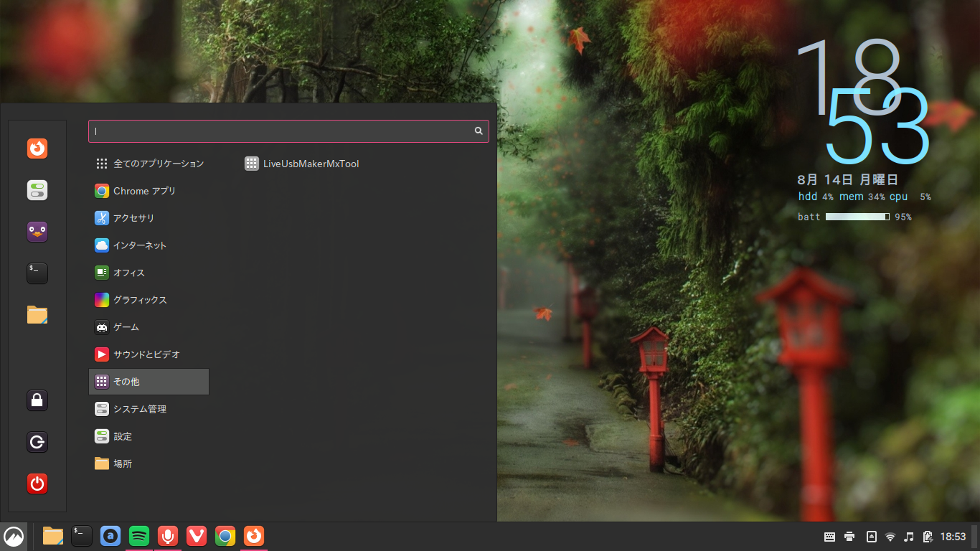The image size is (980, 551).
Task: Select the アクセサリ category
Action: [x=149, y=218]
